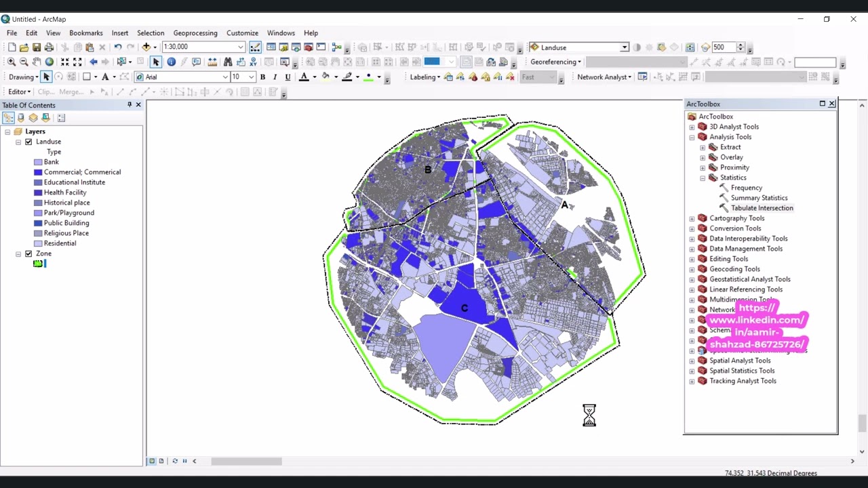The height and width of the screenshot is (488, 868).
Task: Undo the last action
Action: tap(118, 47)
